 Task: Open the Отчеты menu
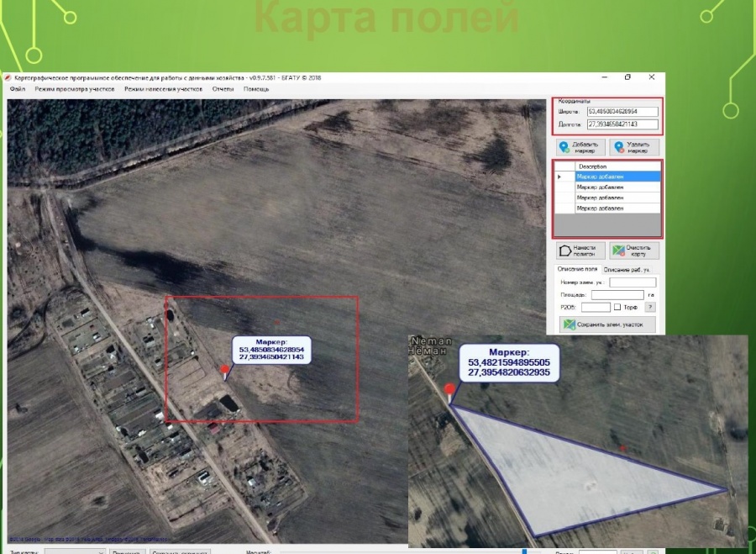(223, 89)
